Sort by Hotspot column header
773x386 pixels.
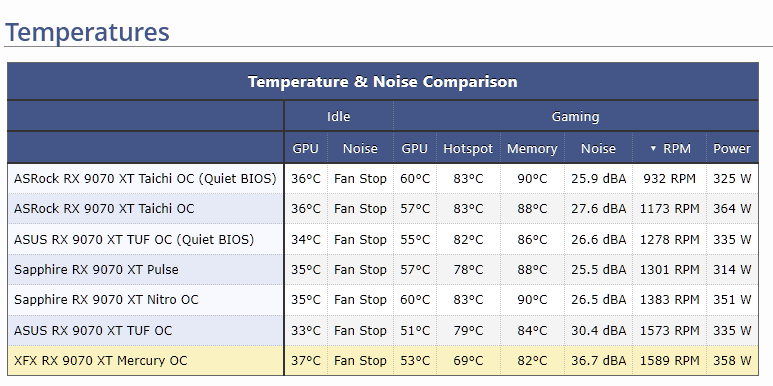point(468,148)
